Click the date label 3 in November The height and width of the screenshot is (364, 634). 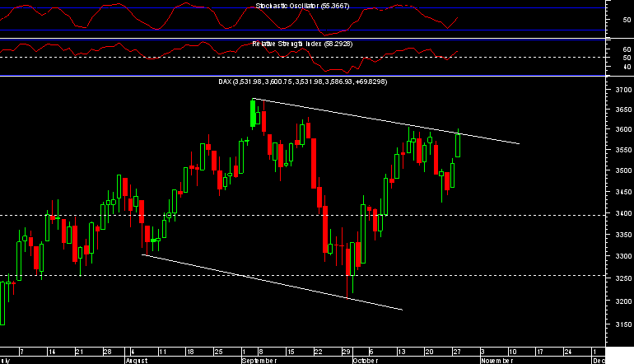click(x=482, y=352)
